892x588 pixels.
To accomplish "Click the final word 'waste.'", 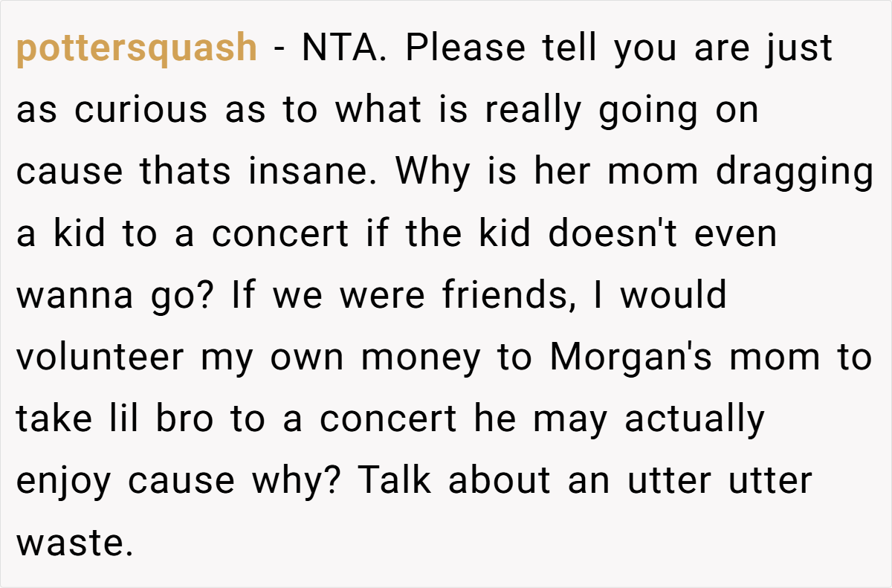I will pyautogui.click(x=75, y=543).
